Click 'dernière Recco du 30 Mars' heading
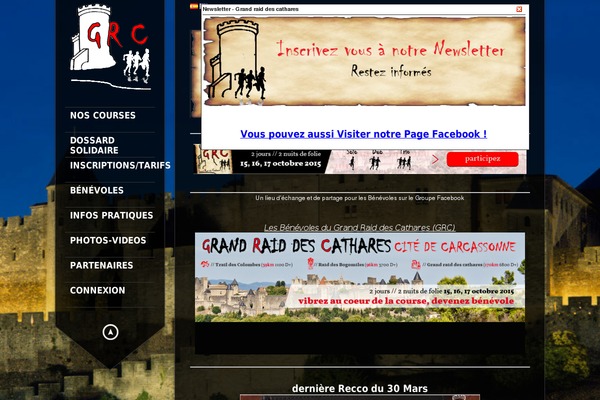The width and height of the screenshot is (600, 400). (x=360, y=389)
